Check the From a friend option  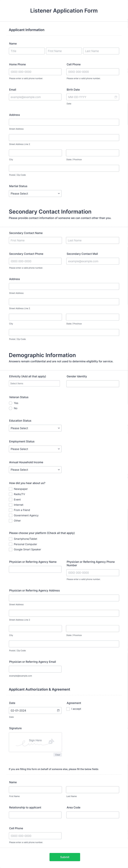tap(10, 510)
